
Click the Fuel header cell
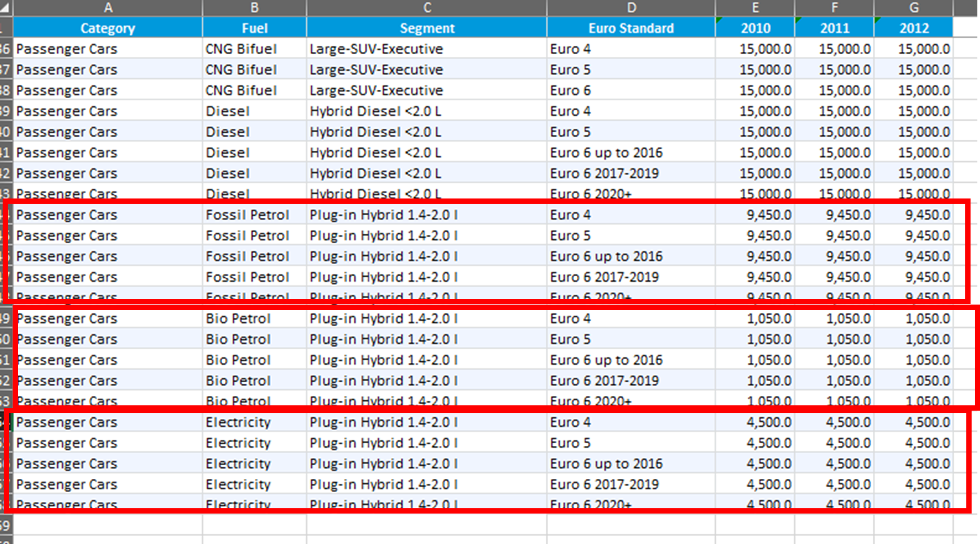(254, 28)
